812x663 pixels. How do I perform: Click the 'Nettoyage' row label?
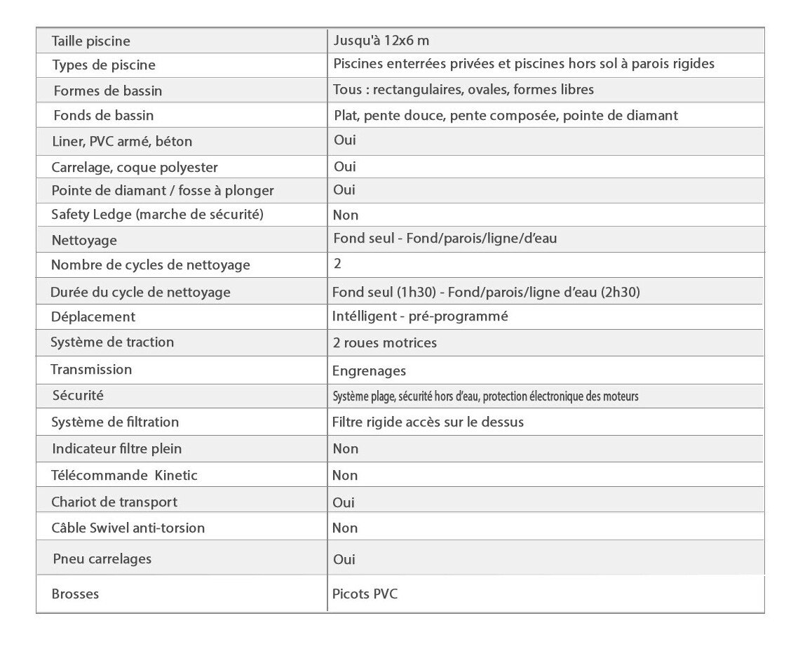coord(84,241)
